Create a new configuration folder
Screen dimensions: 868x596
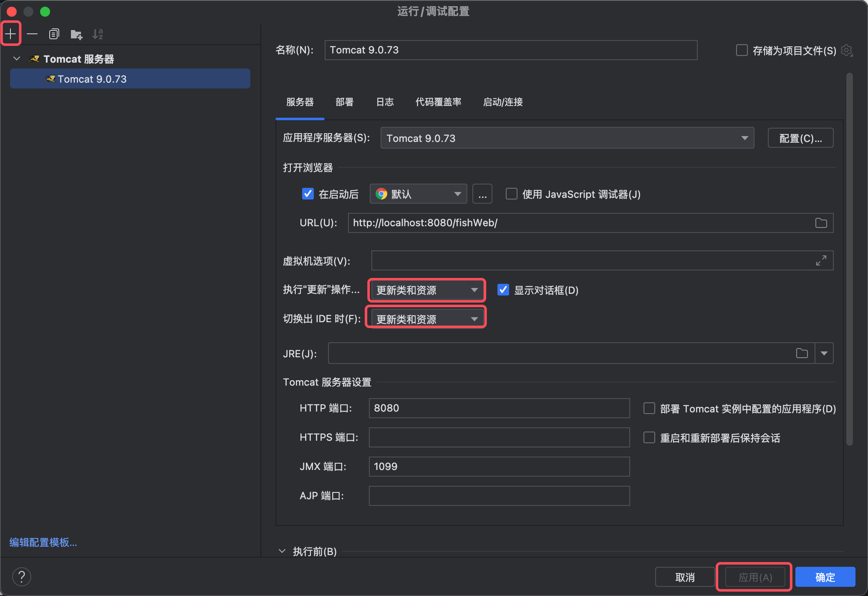[76, 34]
